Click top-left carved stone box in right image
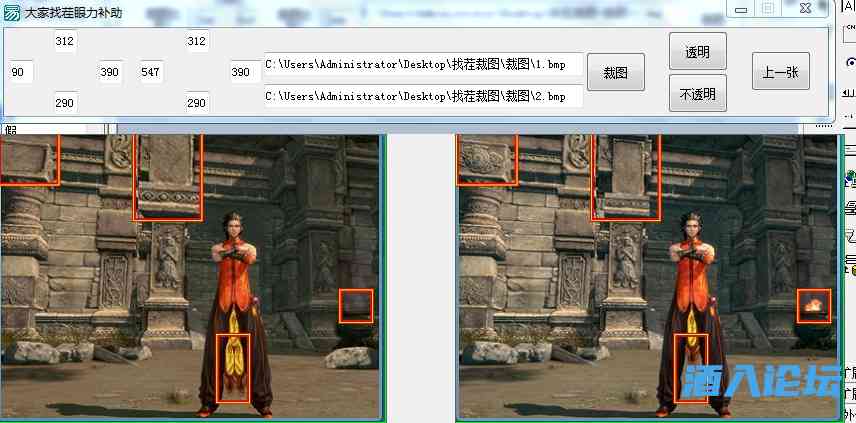 (487, 160)
